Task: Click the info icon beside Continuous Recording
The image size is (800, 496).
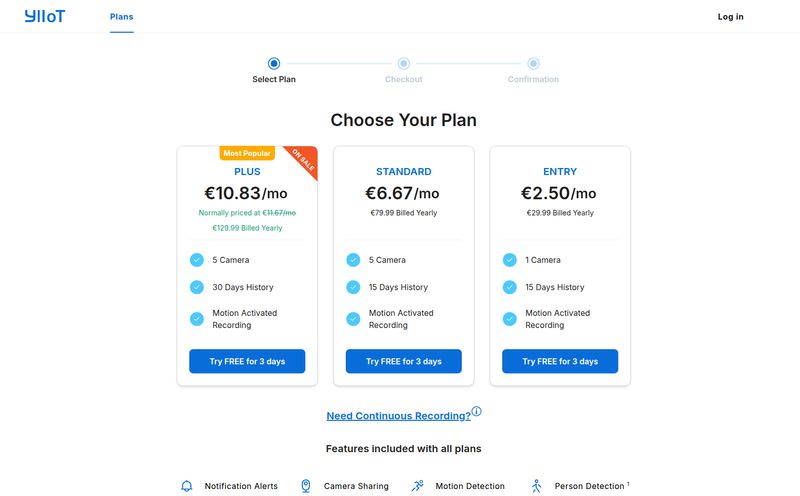Action: pyautogui.click(x=476, y=411)
